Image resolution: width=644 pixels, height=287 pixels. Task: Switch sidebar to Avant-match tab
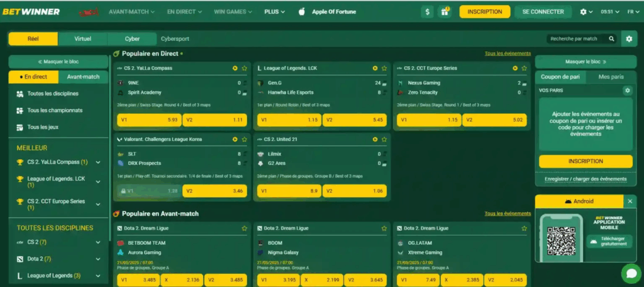[84, 77]
